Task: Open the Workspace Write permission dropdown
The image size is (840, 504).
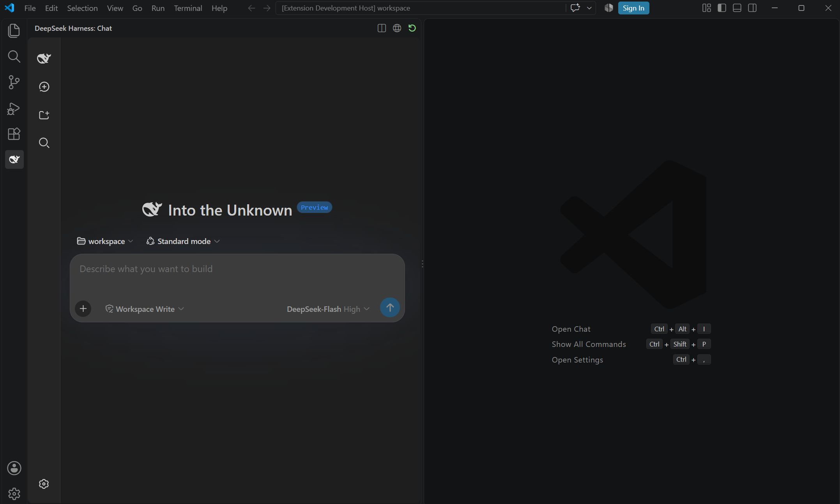Action: click(x=145, y=309)
